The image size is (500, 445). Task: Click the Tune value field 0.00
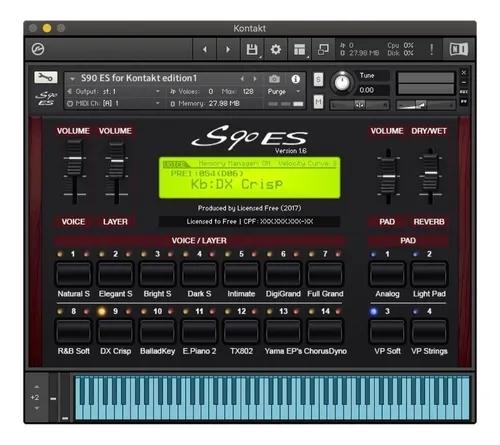tap(373, 90)
